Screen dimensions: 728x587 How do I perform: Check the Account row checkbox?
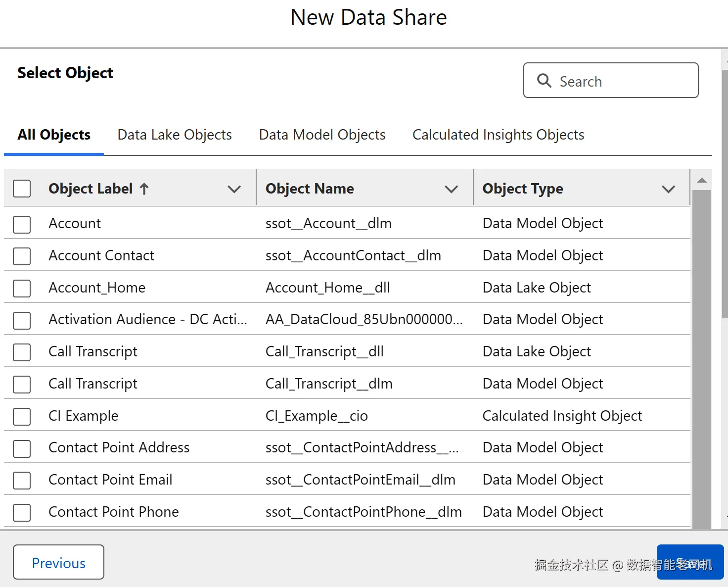(22, 224)
